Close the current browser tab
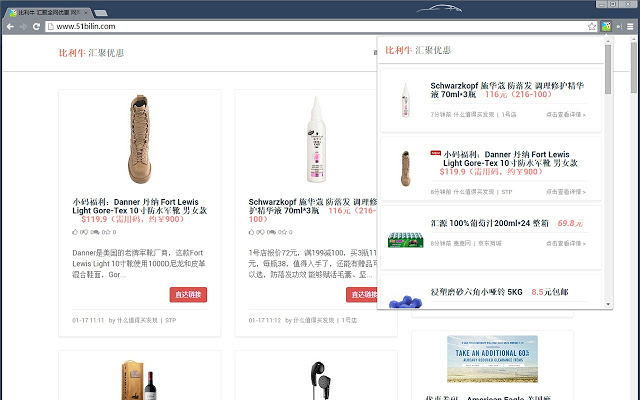 click(86, 13)
